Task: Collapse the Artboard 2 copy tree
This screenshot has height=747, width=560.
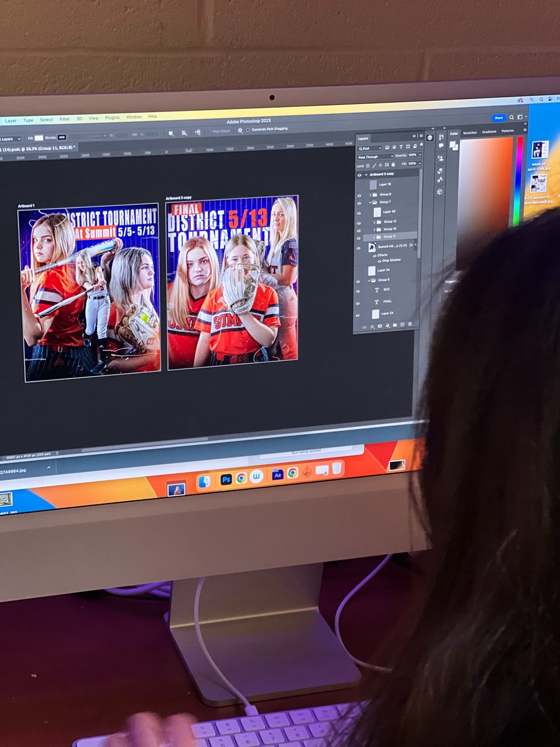Action: tap(366, 175)
